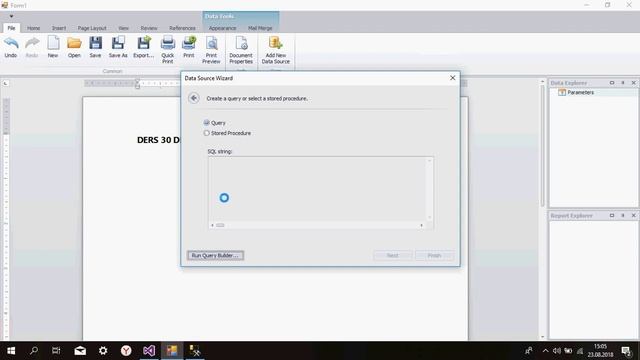Screen dimensions: 640x360
Task: Click right arrow of SQL horizontal scrollbar
Action: point(422,225)
